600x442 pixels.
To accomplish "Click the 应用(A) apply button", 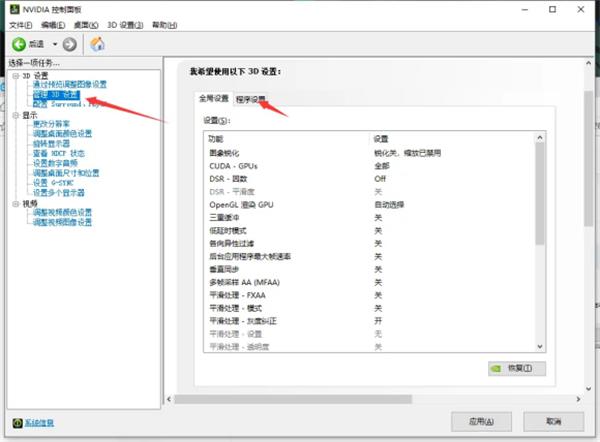I will [x=481, y=422].
